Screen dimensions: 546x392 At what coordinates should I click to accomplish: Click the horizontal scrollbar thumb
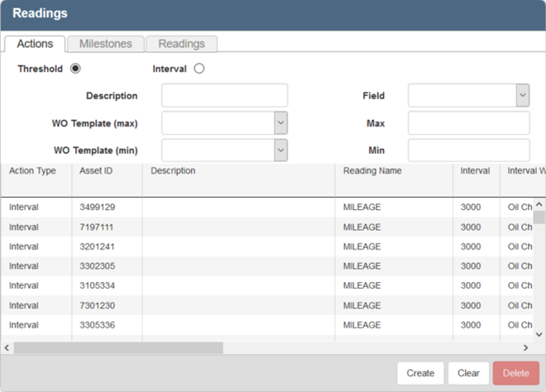[117, 348]
